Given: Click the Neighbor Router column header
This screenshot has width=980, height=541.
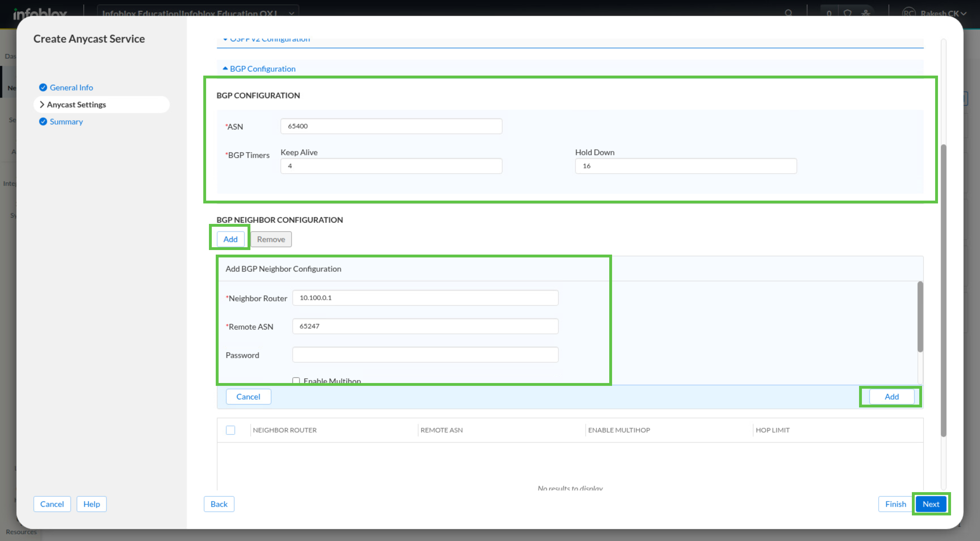Looking at the screenshot, I should [284, 430].
